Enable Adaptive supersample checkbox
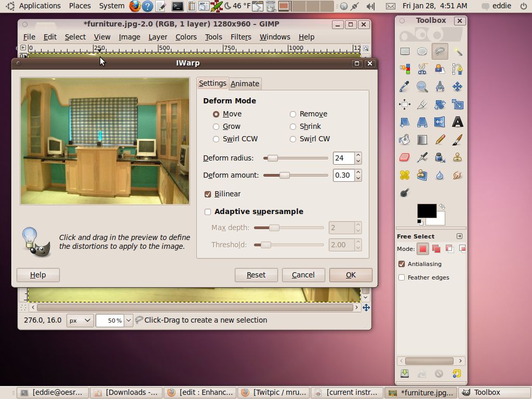The image size is (532, 399). point(208,212)
